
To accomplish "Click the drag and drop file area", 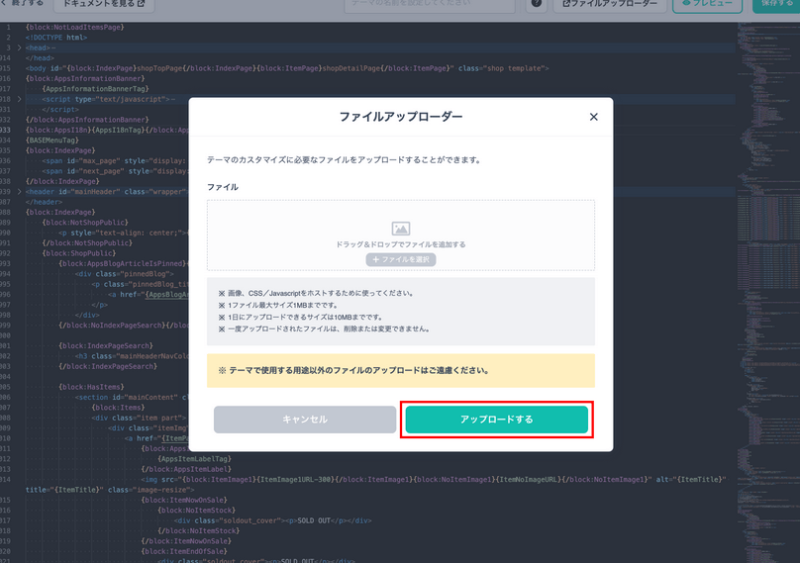I will point(401,235).
